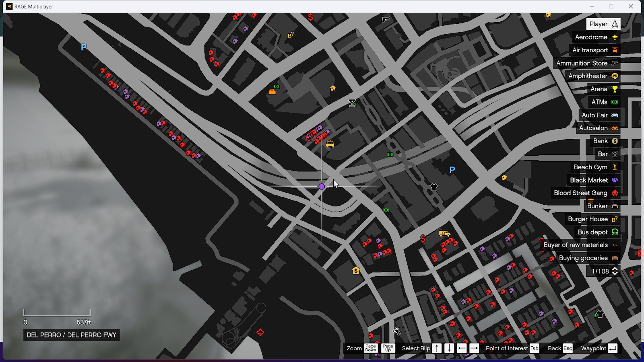Image resolution: width=644 pixels, height=362 pixels.
Task: Click the green ATM blip on freeway
Action: click(390, 154)
